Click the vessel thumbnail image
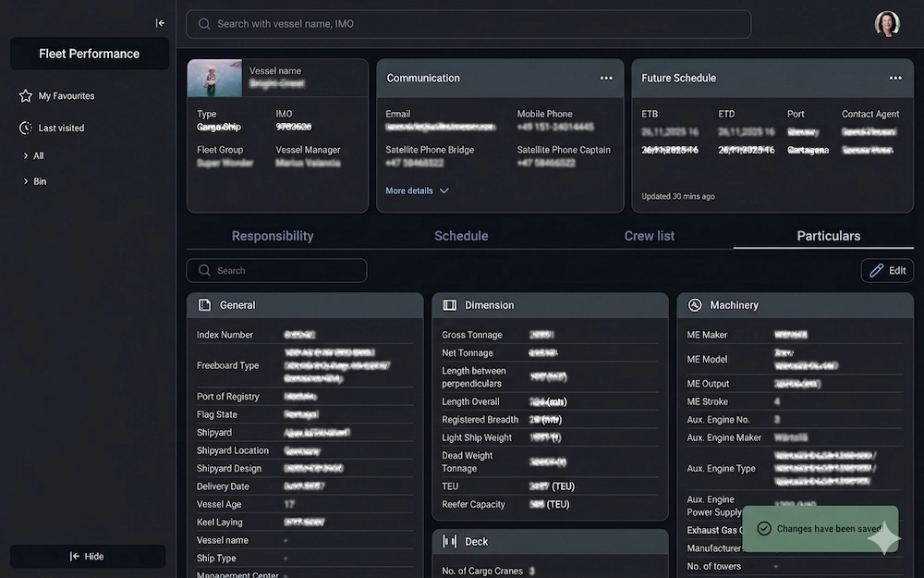The height and width of the screenshot is (578, 924). (x=214, y=79)
